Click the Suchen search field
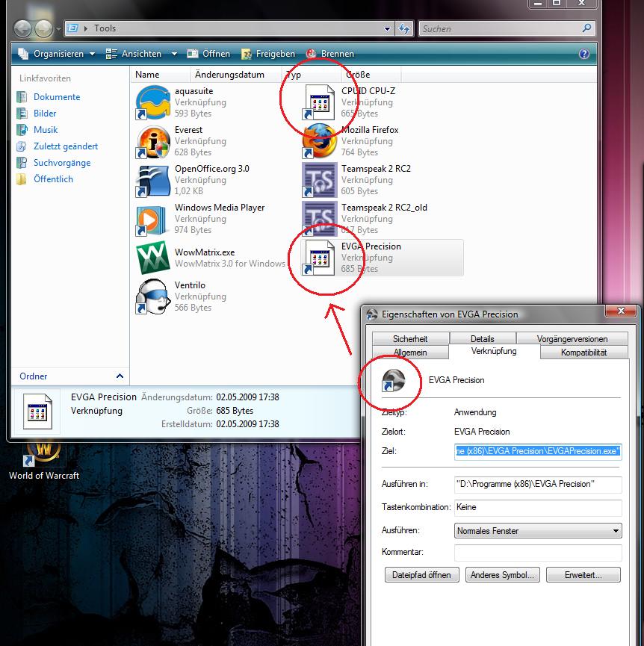 pos(501,29)
